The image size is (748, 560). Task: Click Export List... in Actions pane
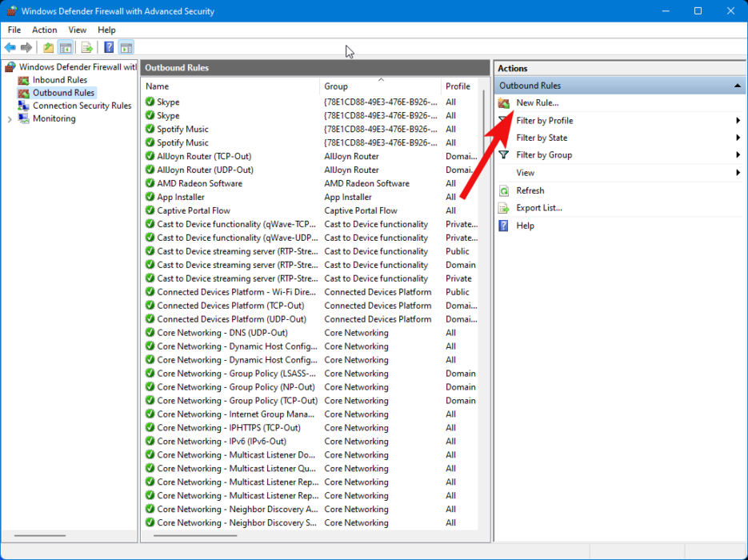point(538,208)
